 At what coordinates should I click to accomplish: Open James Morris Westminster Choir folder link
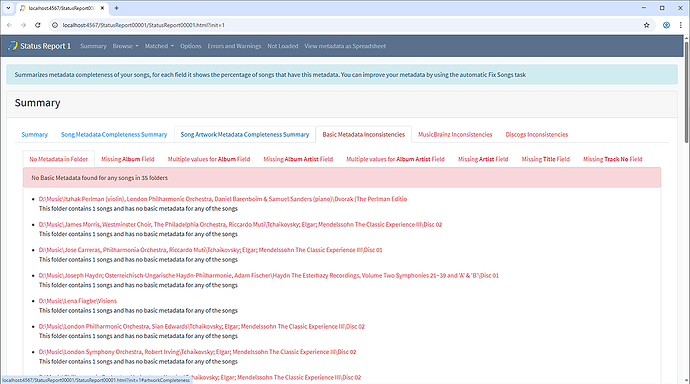[240, 224]
